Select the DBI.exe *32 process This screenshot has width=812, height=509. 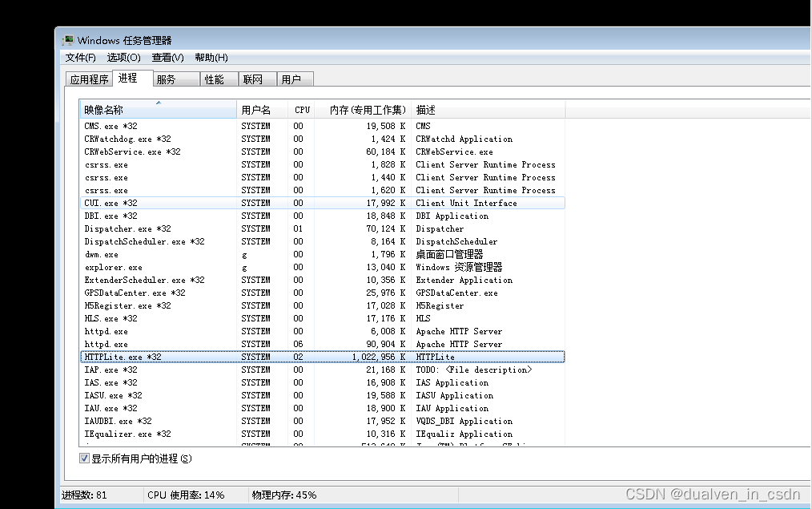pos(322,216)
